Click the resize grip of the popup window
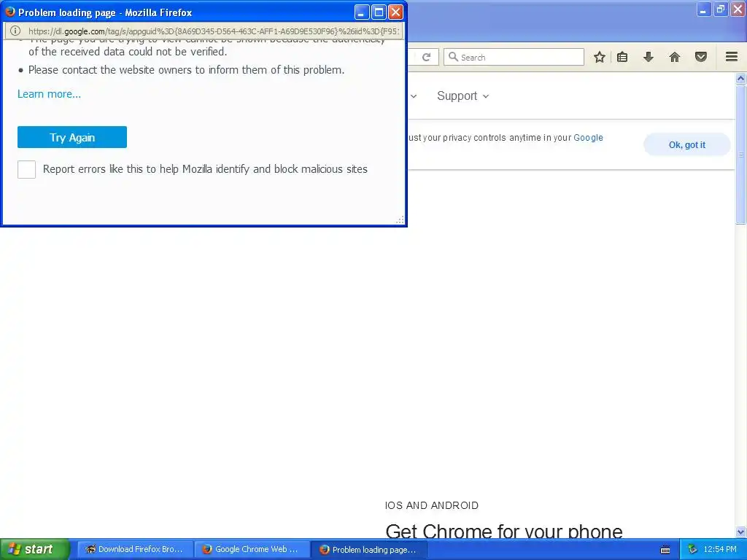 pyautogui.click(x=400, y=219)
